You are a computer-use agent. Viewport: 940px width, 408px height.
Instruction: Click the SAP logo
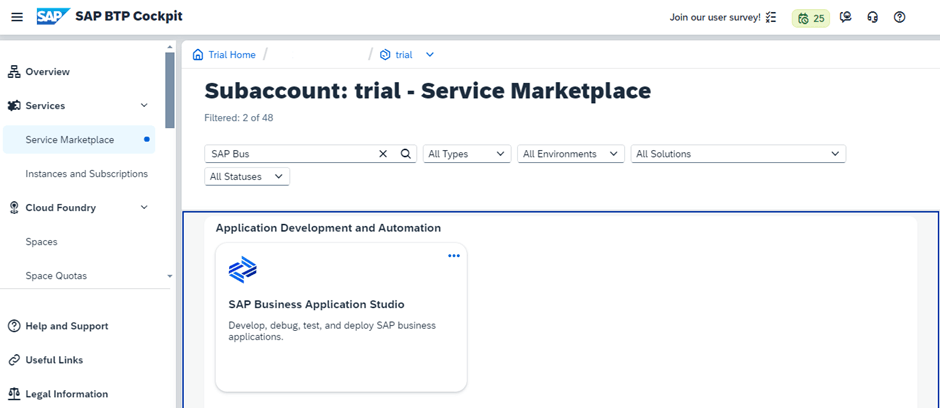(x=53, y=16)
